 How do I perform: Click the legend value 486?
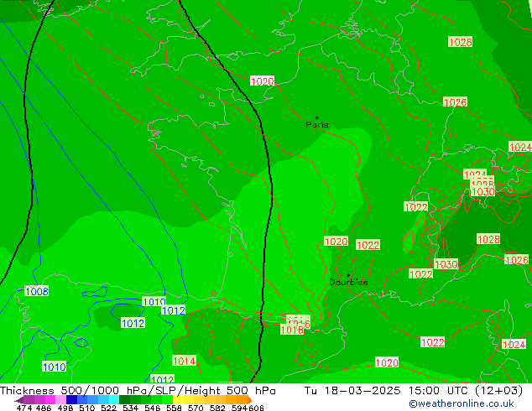[x=44, y=408]
